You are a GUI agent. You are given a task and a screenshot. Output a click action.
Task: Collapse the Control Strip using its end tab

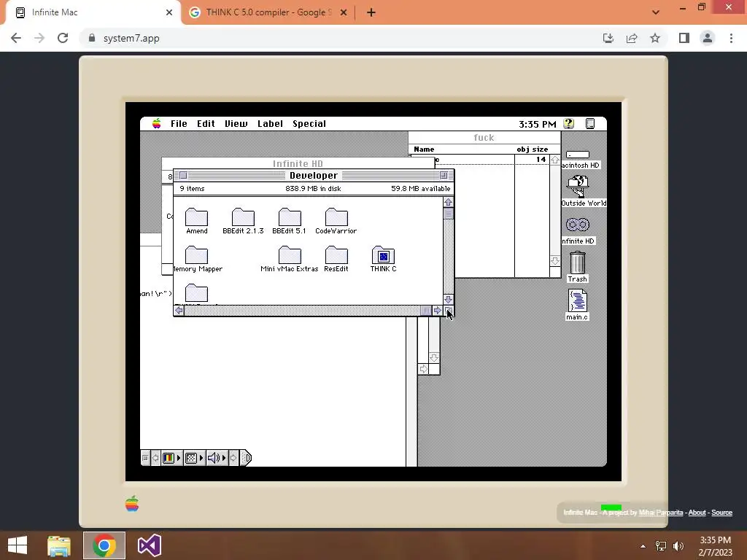pyautogui.click(x=245, y=458)
